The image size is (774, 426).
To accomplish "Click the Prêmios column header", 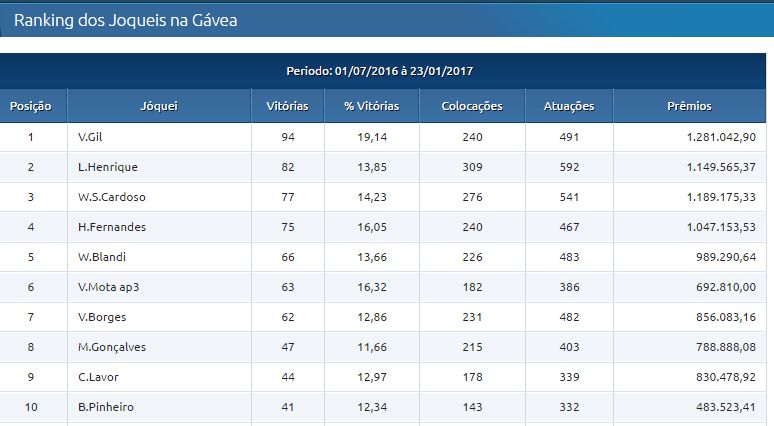I will tap(689, 106).
